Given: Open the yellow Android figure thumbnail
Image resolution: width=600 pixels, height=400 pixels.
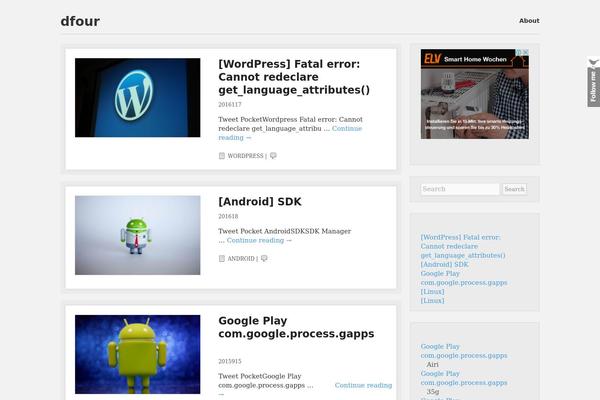Looking at the screenshot, I should coord(137,354).
